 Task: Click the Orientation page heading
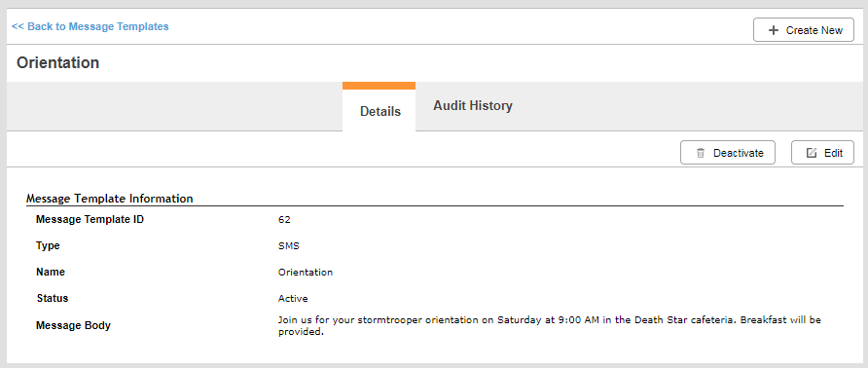pyautogui.click(x=58, y=62)
